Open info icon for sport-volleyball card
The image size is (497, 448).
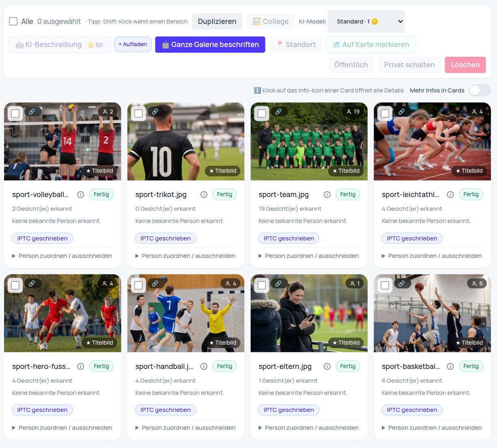[x=81, y=195]
